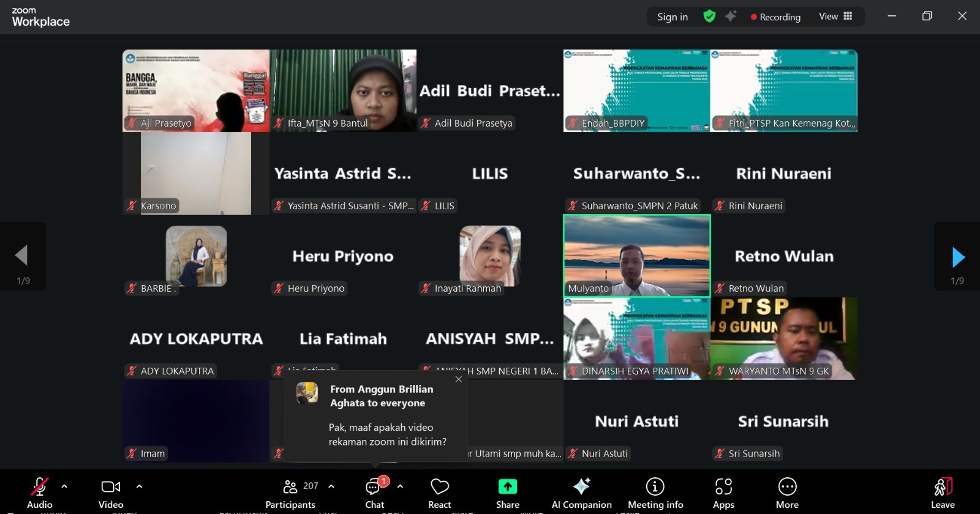Select Heru Priyono's tile
Screen dimensions: 980x514
point(343,256)
